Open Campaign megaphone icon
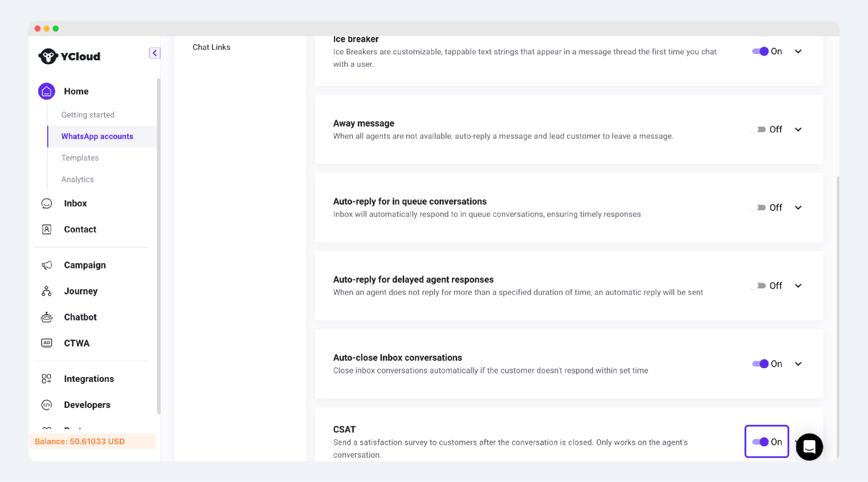This screenshot has width=868, height=482. [x=47, y=265]
